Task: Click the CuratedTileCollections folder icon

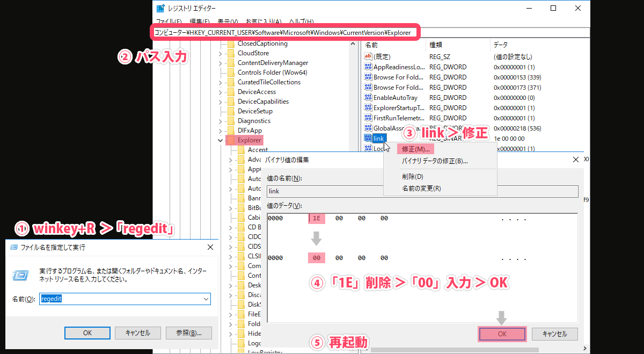Action: pos(231,82)
